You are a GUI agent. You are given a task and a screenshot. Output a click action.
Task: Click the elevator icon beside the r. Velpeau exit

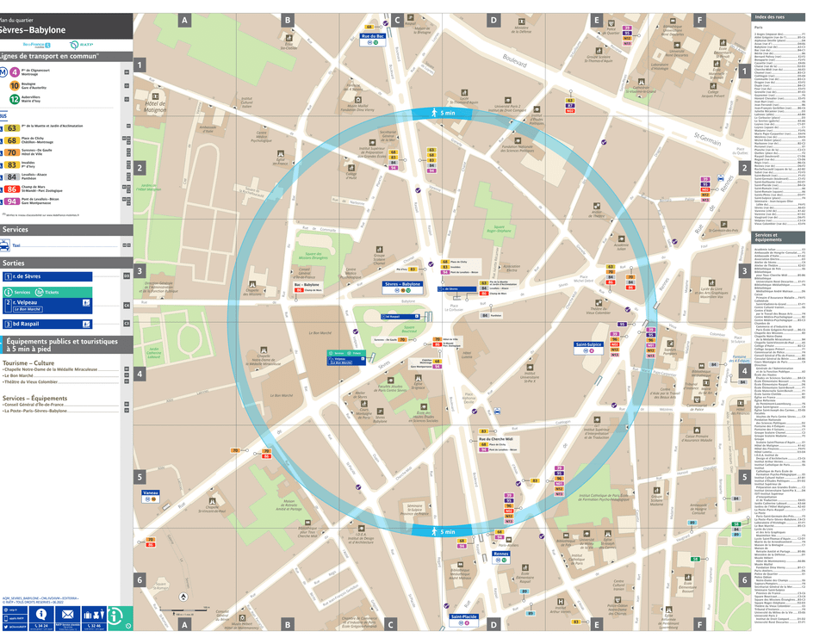click(x=86, y=303)
